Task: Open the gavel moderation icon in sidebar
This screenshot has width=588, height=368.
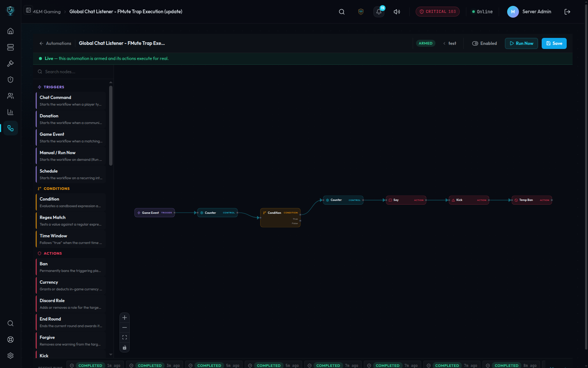Action: [10, 63]
